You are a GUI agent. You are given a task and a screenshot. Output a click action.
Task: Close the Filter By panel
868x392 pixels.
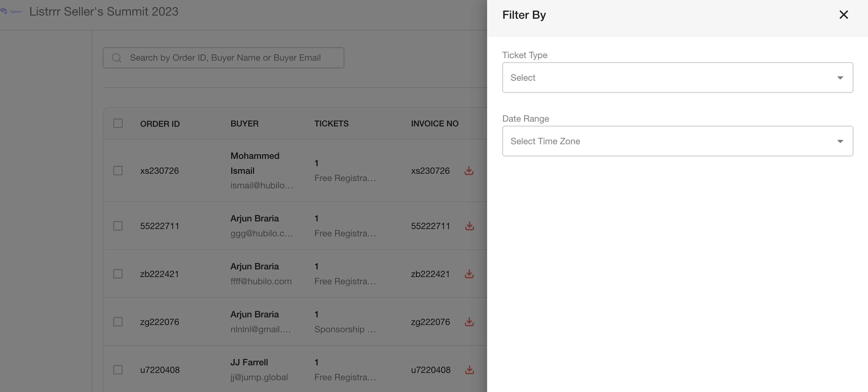tap(844, 15)
